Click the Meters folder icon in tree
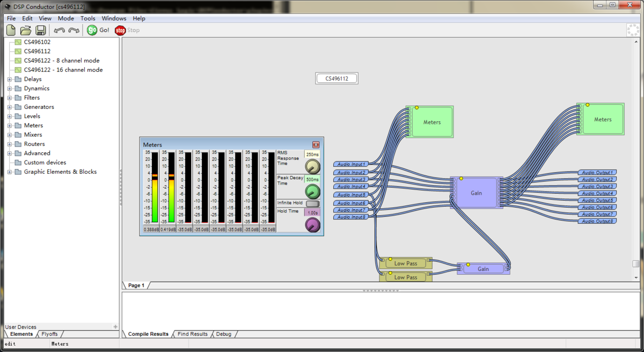 (x=18, y=126)
